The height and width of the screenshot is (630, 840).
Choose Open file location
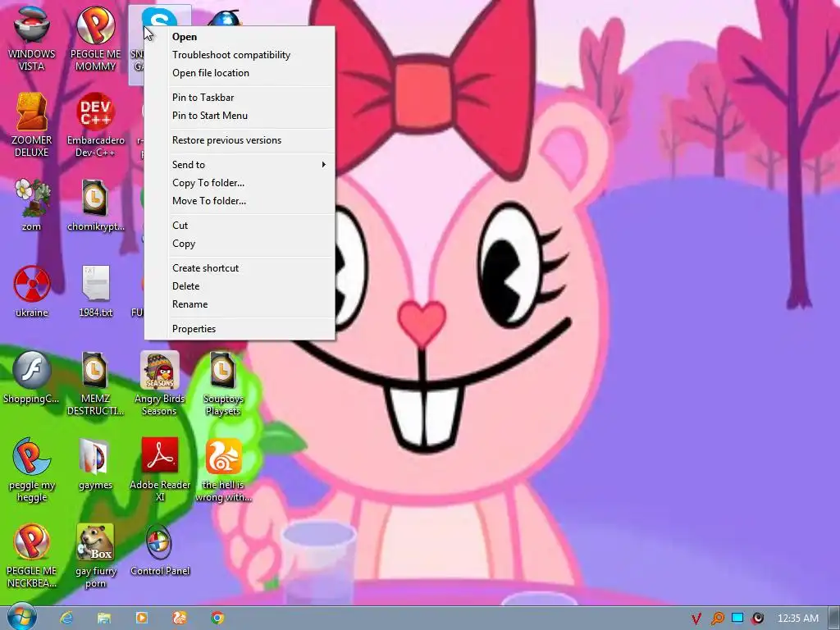pyautogui.click(x=240, y=73)
